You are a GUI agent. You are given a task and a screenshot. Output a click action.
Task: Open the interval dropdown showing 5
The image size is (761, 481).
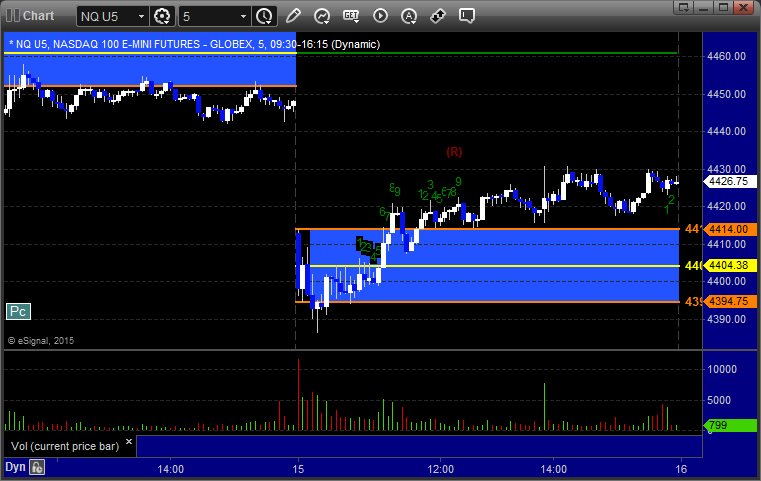point(243,17)
